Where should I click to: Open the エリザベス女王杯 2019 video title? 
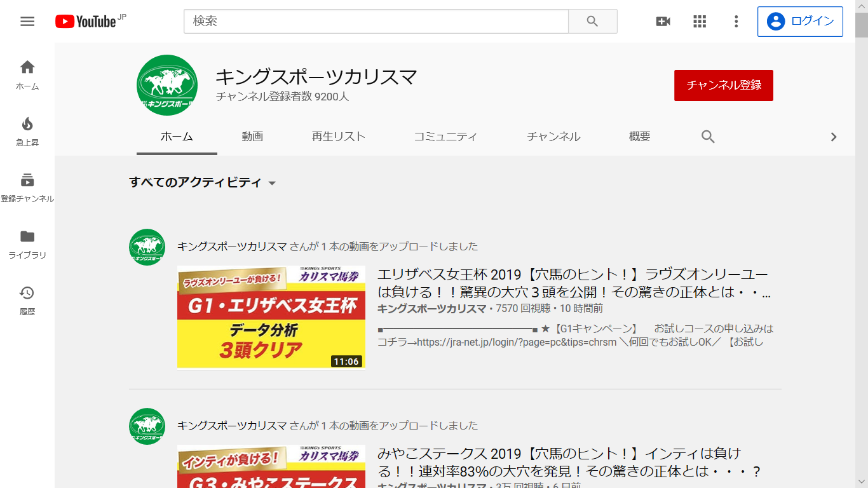[x=574, y=284]
